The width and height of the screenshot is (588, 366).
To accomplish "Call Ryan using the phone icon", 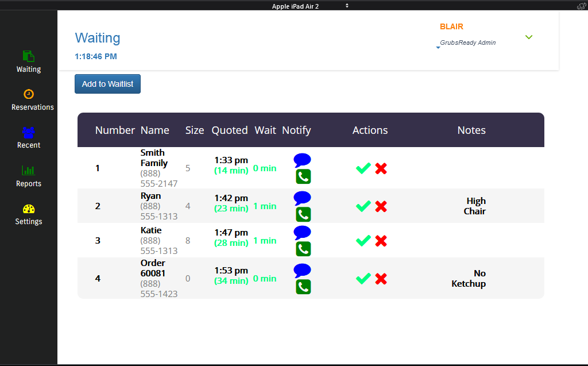I will tap(303, 214).
